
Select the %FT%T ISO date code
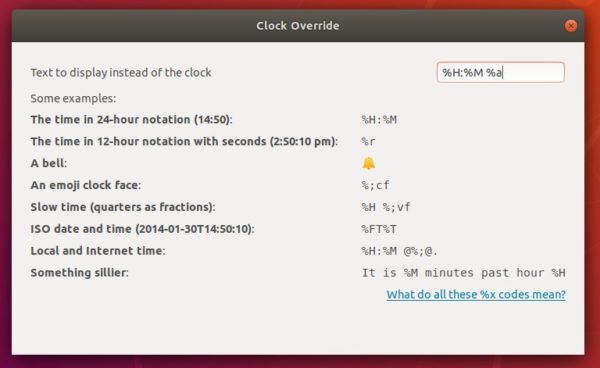pyautogui.click(x=379, y=229)
